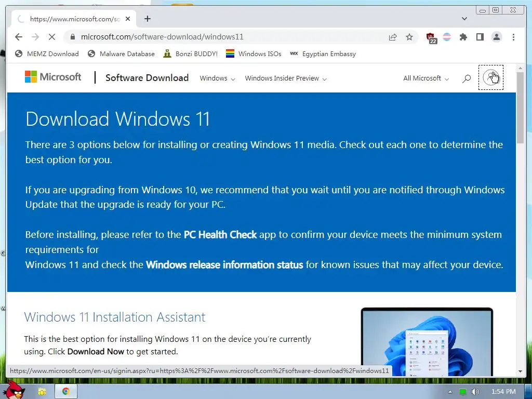532x399 pixels.
Task: Click the Microsoft logo
Action: 53,77
